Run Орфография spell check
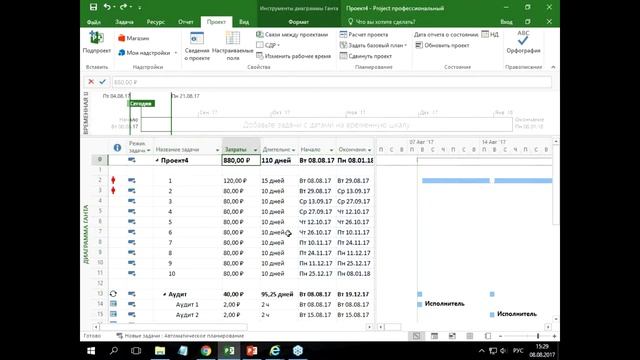Viewport: 640px width, 360px height. (x=523, y=42)
